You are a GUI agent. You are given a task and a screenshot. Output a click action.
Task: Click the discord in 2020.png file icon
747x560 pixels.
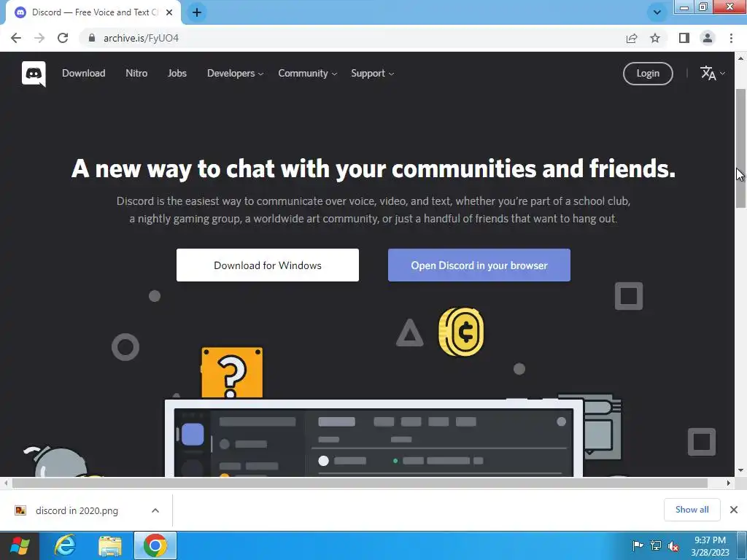click(20, 510)
